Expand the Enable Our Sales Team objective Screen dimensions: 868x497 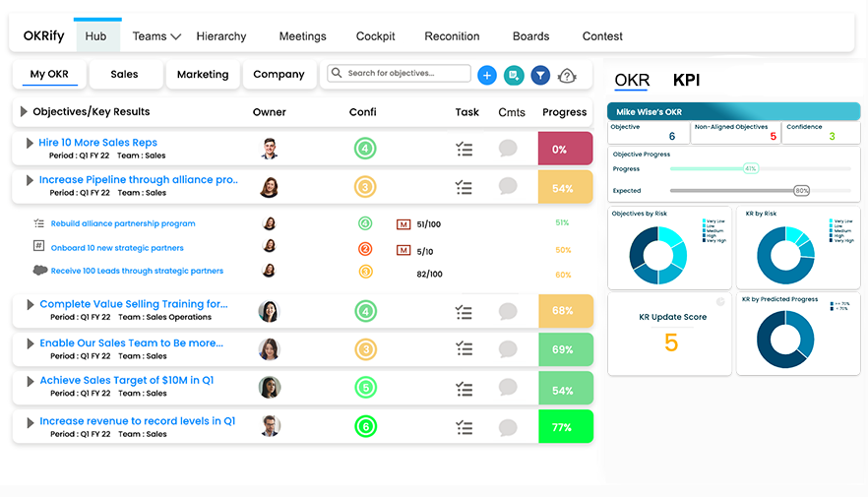(30, 344)
